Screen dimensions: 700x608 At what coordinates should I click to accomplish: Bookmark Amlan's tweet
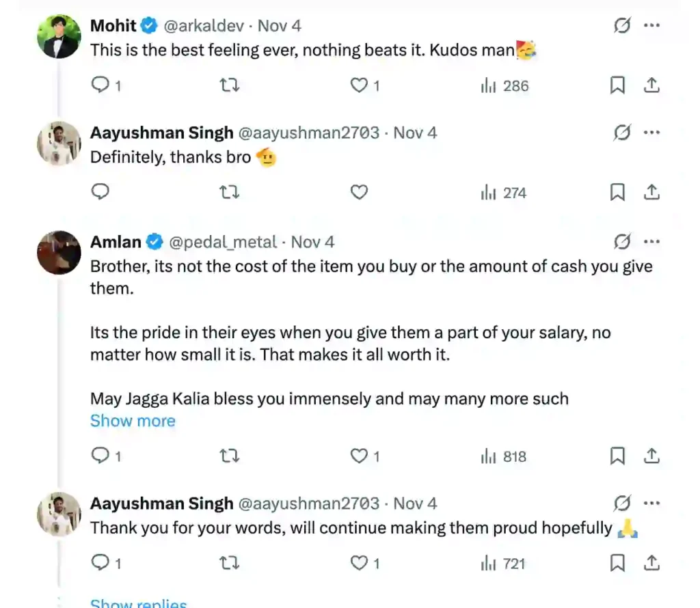tap(617, 456)
